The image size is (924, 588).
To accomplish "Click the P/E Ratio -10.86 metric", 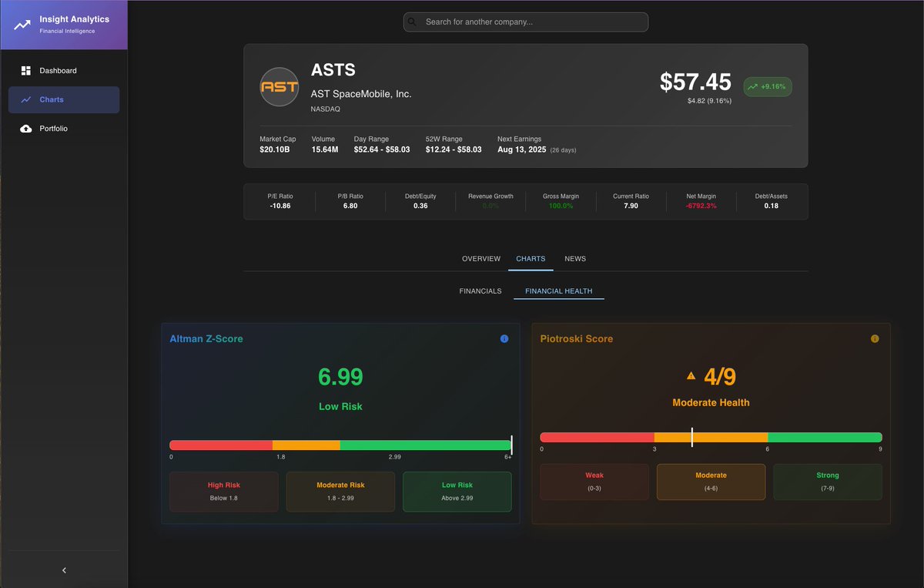I will point(280,201).
